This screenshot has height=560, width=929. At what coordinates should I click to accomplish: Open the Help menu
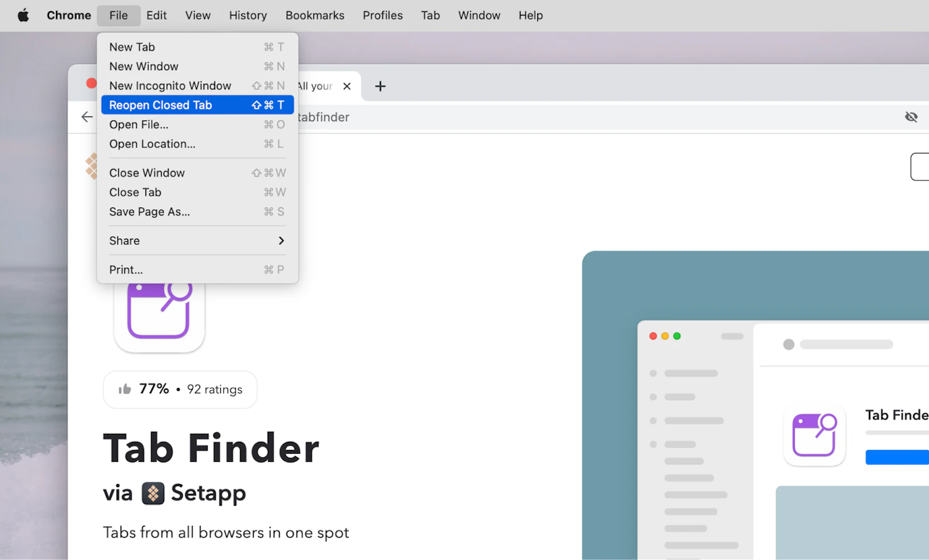coord(531,15)
